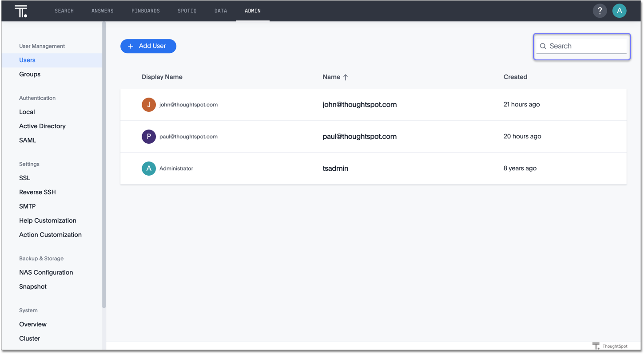This screenshot has height=354, width=644.
Task: Click john@thoughtspot.com display name
Action: [188, 105]
